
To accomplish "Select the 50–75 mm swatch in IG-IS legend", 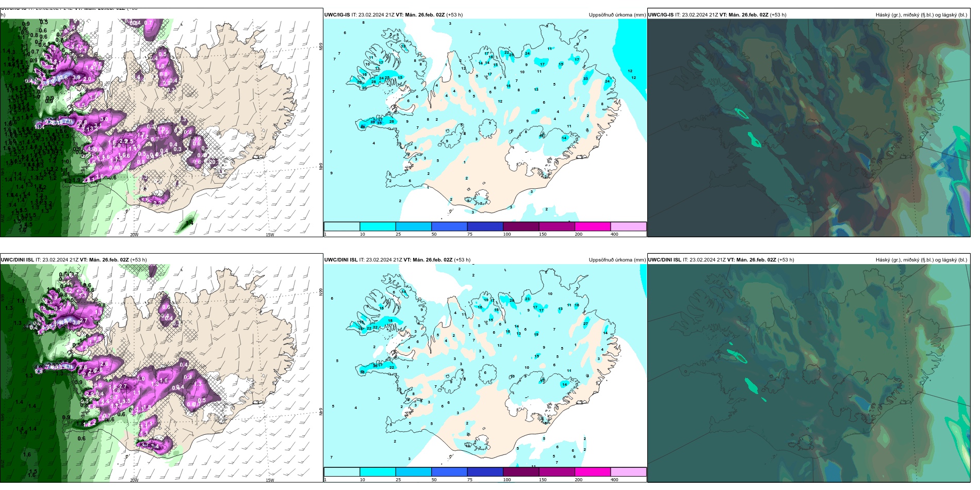I will click(449, 226).
